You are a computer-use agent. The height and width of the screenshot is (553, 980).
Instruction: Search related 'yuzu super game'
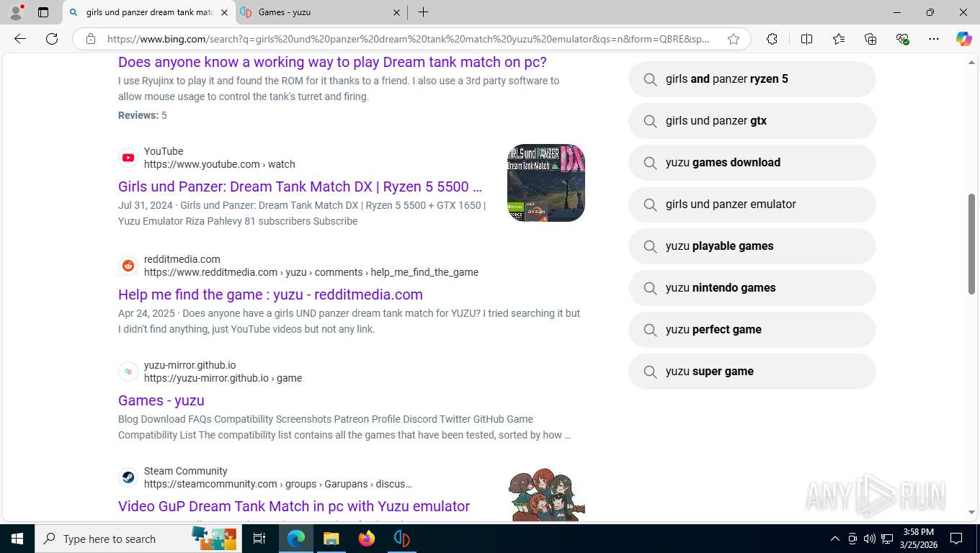[x=752, y=372]
